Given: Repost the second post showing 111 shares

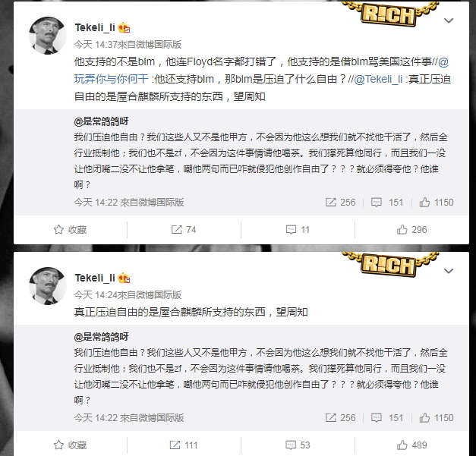Looking at the screenshot, I should 184,445.
